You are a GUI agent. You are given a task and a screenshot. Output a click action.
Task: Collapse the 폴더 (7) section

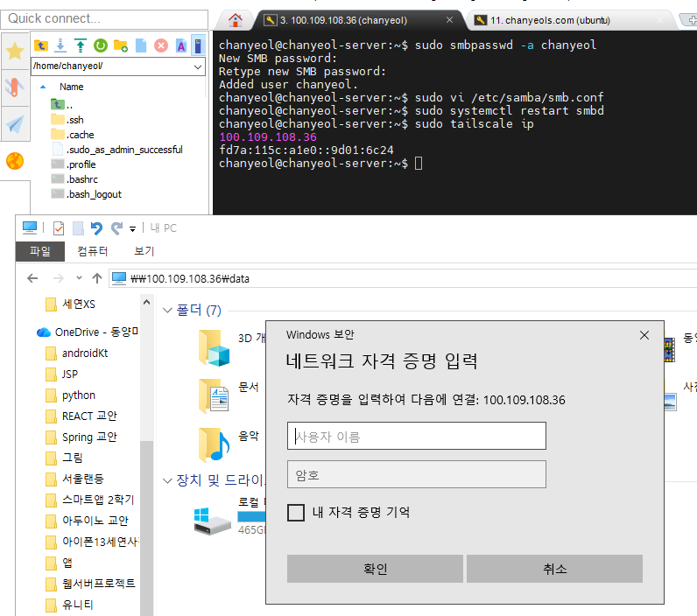(x=167, y=311)
